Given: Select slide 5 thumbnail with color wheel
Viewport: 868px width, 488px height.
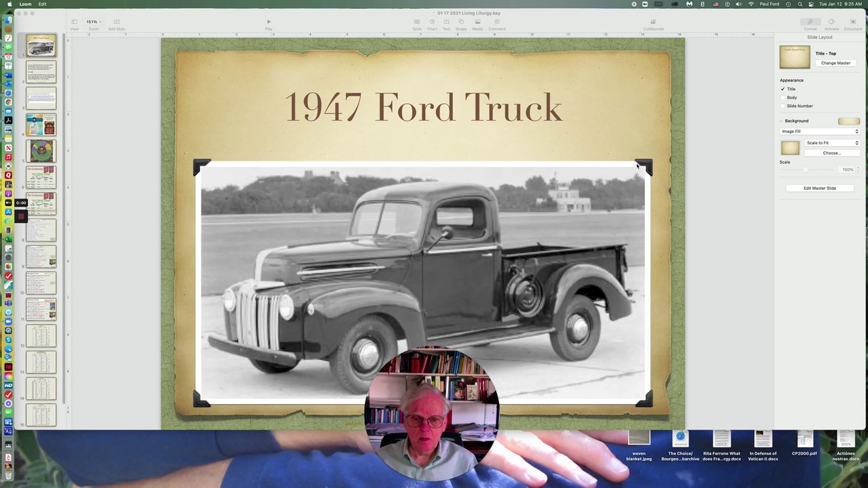Looking at the screenshot, I should pos(41,151).
